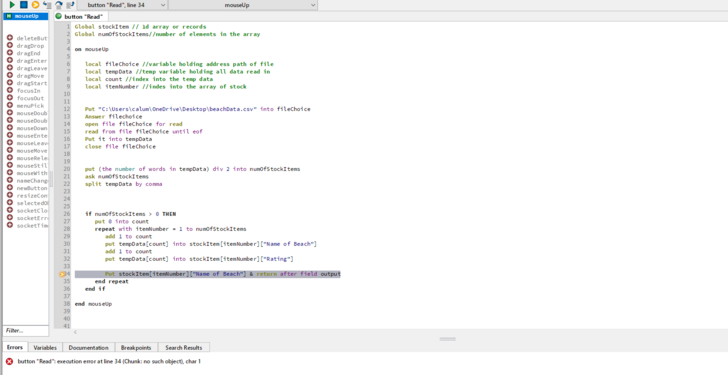Add the mouseWithin handler via its plus icon
The width and height of the screenshot is (728, 375).
coord(9,173)
